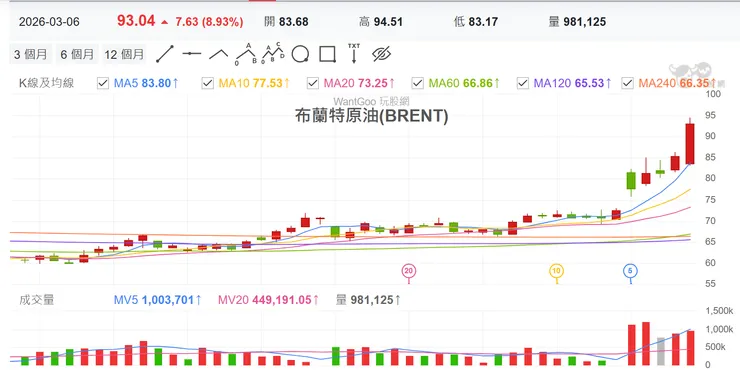This screenshot has width=740, height=370.
Task: Switch chart range to 12 個月
Action: [124, 54]
